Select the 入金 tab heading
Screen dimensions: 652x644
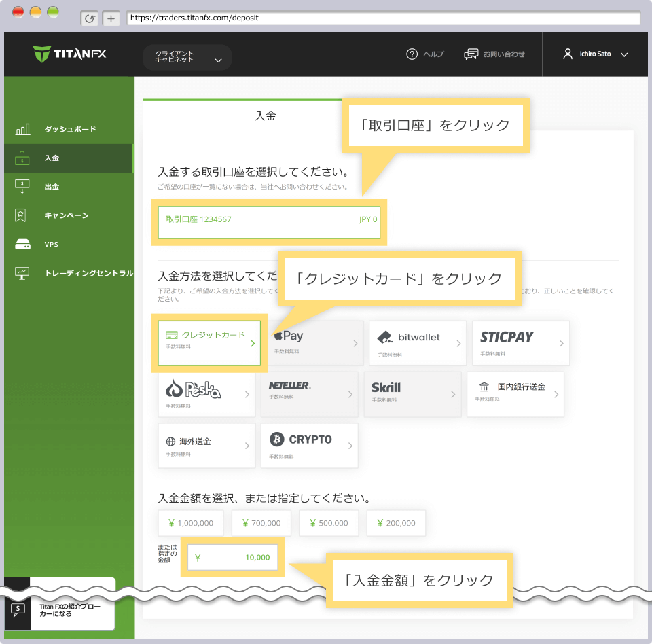coord(266,116)
